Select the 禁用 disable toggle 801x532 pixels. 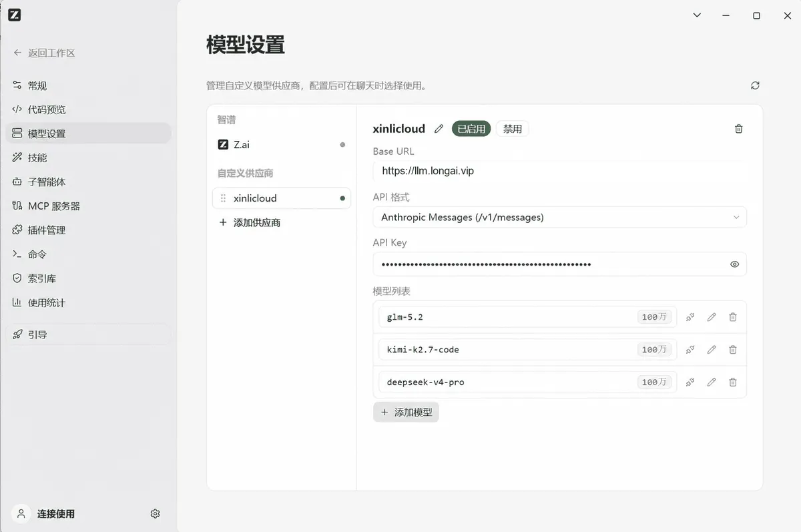coord(513,129)
